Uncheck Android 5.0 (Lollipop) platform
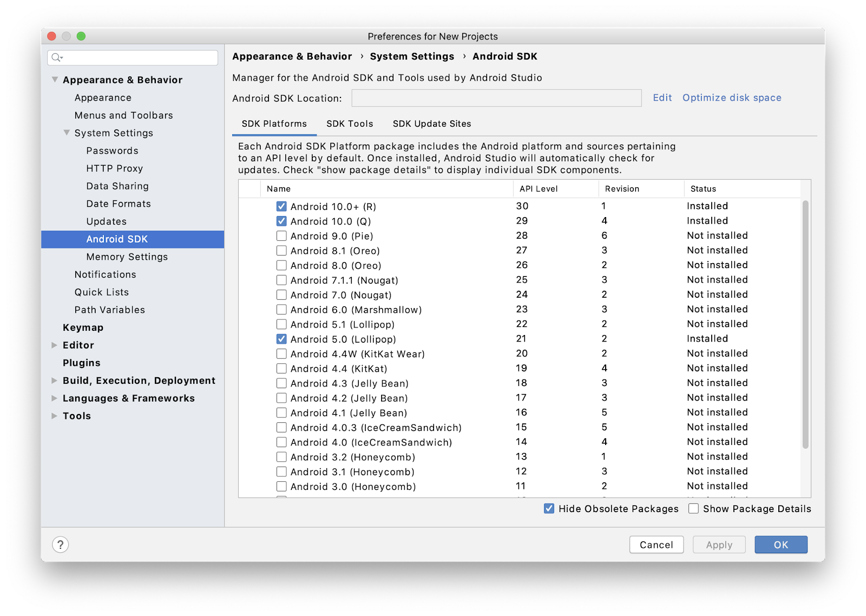 pyautogui.click(x=281, y=339)
